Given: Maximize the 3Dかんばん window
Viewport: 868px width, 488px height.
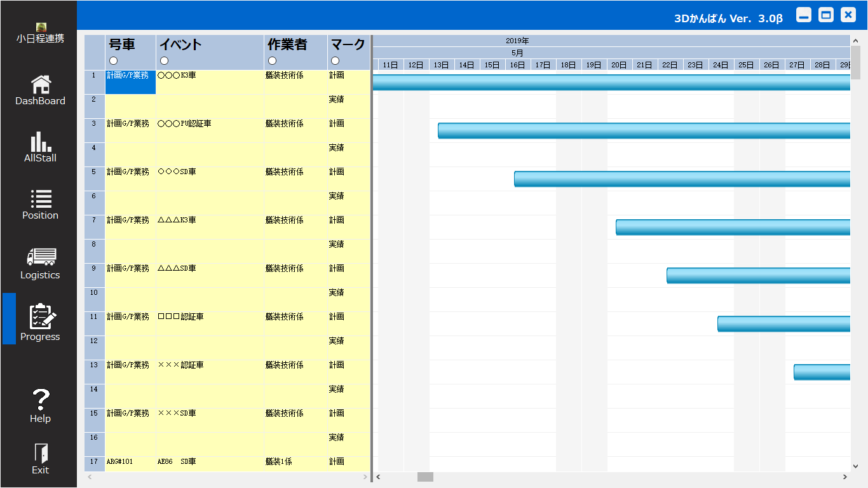Looking at the screenshot, I should [825, 15].
